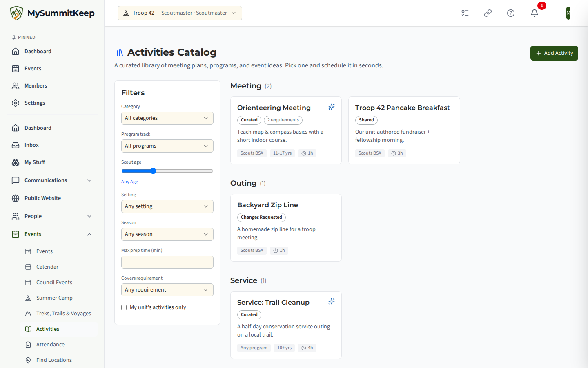
Task: Click the Max prep time input field
Action: (167, 262)
